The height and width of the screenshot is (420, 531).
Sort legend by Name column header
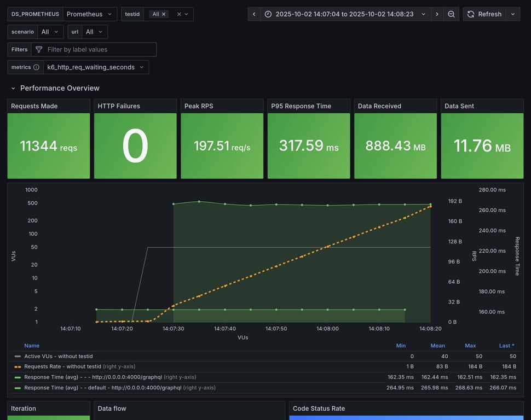(32, 346)
